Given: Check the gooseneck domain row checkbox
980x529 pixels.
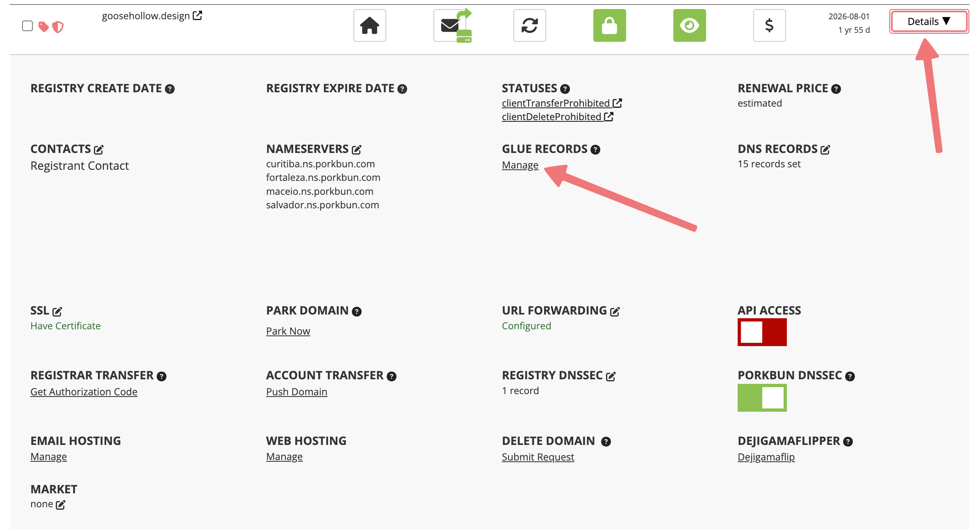Looking at the screenshot, I should 27,26.
